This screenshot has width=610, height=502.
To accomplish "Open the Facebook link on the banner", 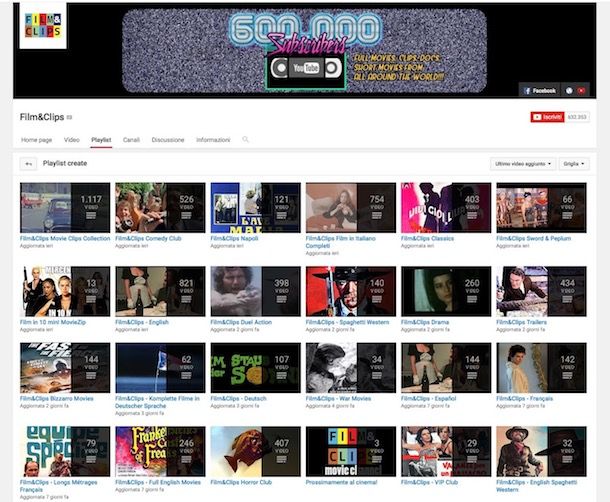I will [540, 91].
